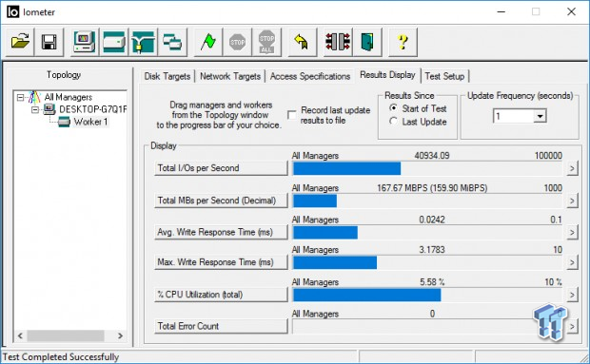The image size is (590, 364).
Task: Expand Max. Write Response Time arrow
Action: [x=572, y=262]
